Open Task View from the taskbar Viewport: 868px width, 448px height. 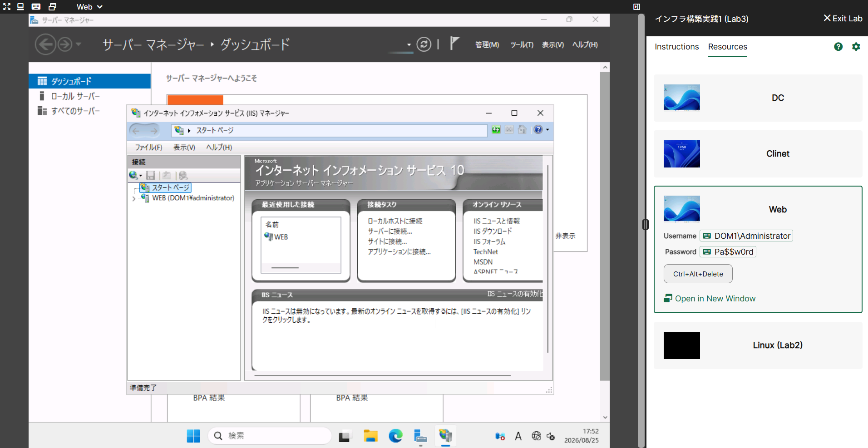[x=345, y=436]
